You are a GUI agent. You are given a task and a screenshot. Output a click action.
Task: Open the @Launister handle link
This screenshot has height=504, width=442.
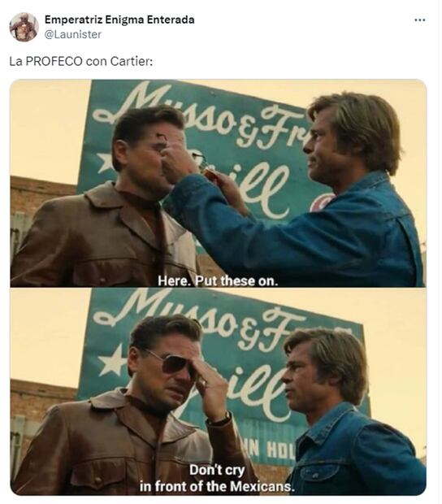coord(73,34)
